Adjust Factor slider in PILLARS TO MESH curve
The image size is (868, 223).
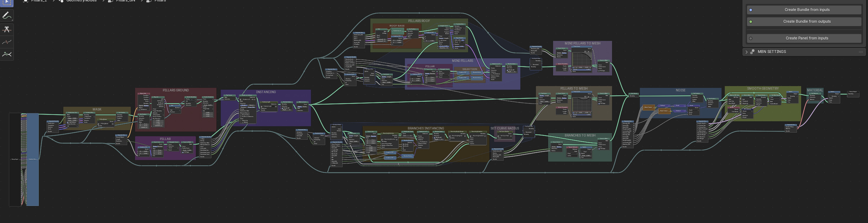pyautogui.click(x=581, y=115)
